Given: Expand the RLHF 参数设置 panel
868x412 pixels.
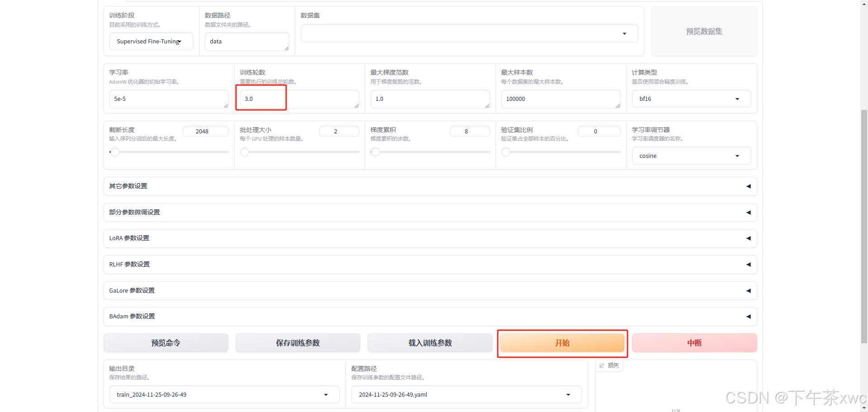Looking at the screenshot, I should (x=429, y=265).
